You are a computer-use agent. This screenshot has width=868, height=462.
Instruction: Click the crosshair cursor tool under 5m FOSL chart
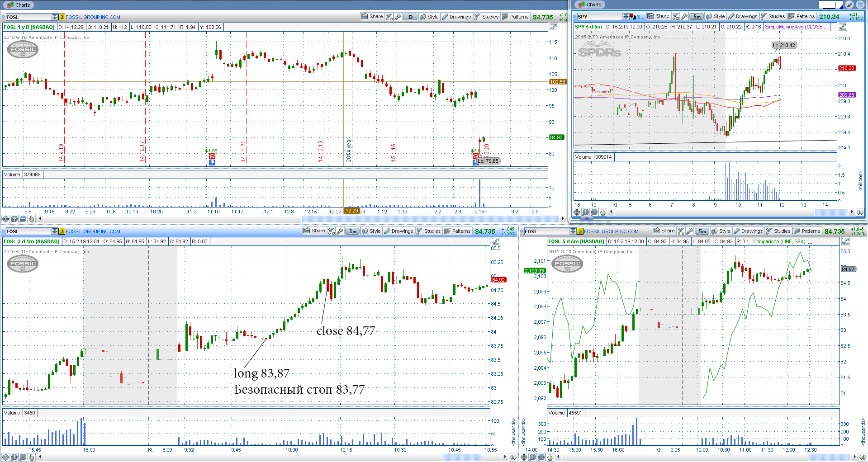tap(524, 457)
